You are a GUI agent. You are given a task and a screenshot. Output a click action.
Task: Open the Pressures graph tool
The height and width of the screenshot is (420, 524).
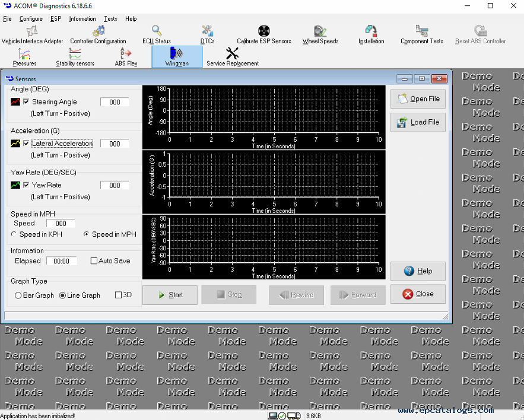point(24,57)
